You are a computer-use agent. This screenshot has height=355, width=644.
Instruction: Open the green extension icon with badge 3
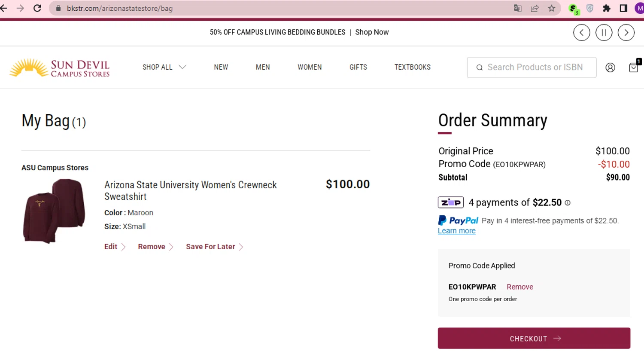(x=574, y=9)
